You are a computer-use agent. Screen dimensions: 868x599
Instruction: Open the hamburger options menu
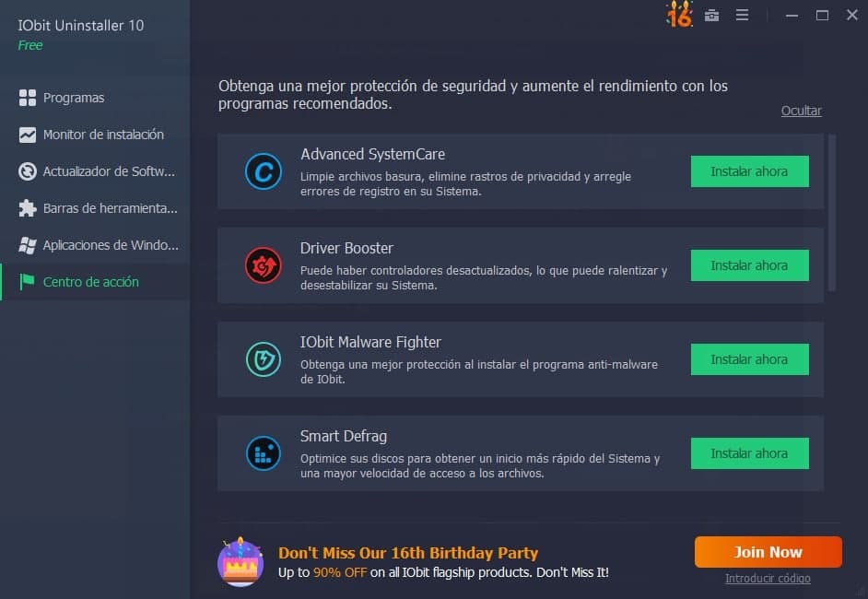point(742,16)
